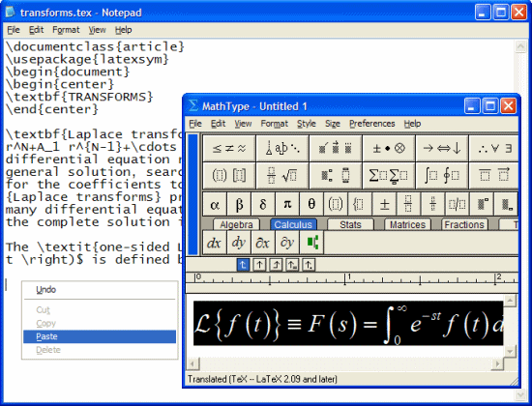Click MathType equation scroll down arrow
The image size is (532, 406).
pyautogui.click(x=511, y=351)
